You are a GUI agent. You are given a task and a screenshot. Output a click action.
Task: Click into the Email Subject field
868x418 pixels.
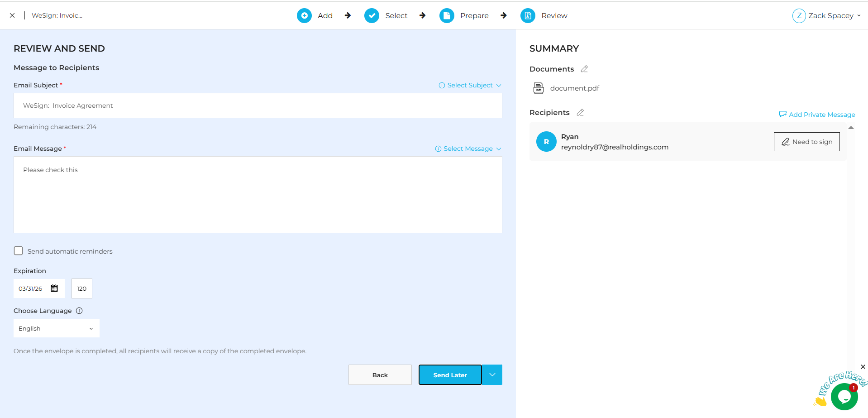258,106
